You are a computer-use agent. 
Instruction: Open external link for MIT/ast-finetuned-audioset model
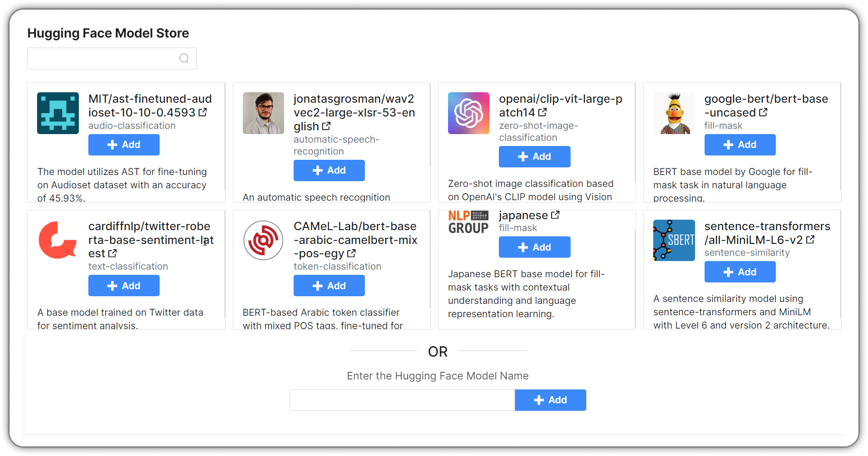point(203,112)
